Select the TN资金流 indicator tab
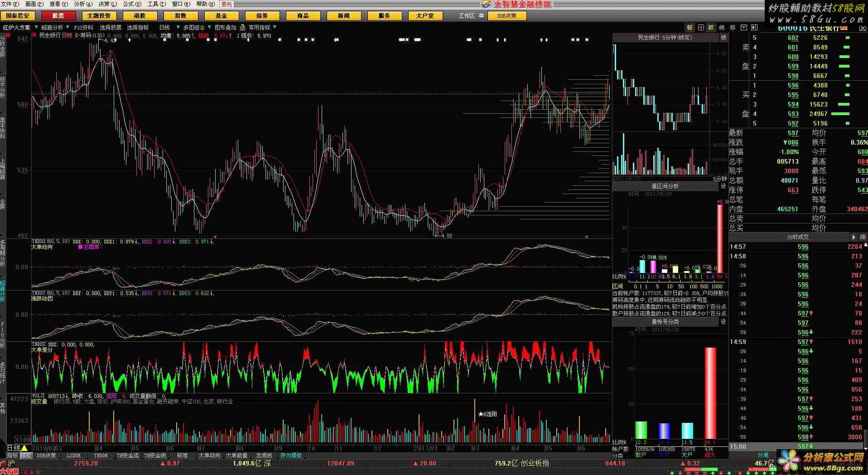Screen dimensions: 868x475 pyautogui.click(x=128, y=456)
